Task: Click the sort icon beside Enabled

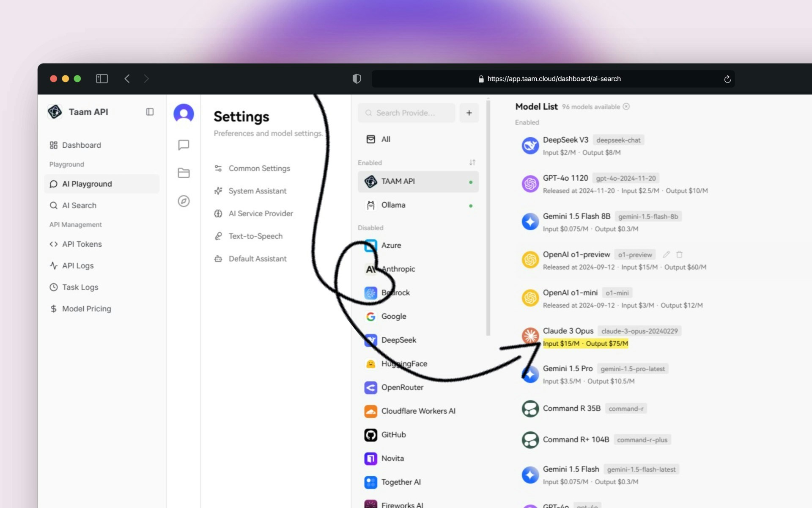Action: pyautogui.click(x=472, y=163)
